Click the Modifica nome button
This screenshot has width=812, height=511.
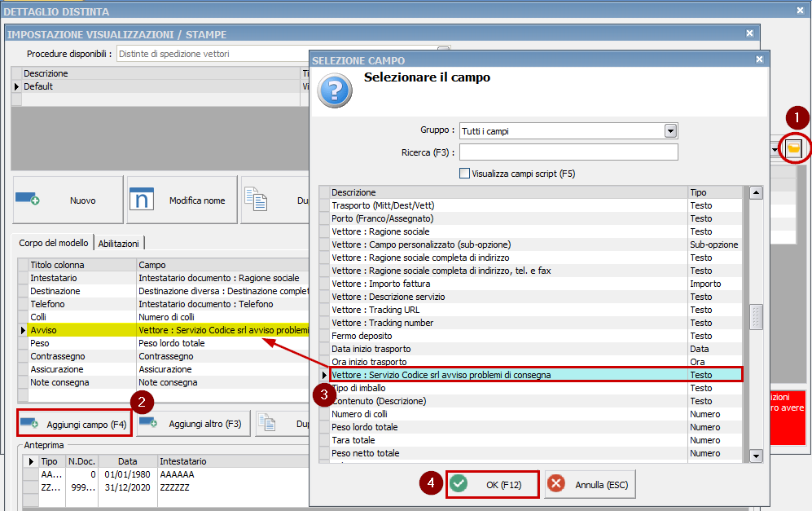point(182,200)
